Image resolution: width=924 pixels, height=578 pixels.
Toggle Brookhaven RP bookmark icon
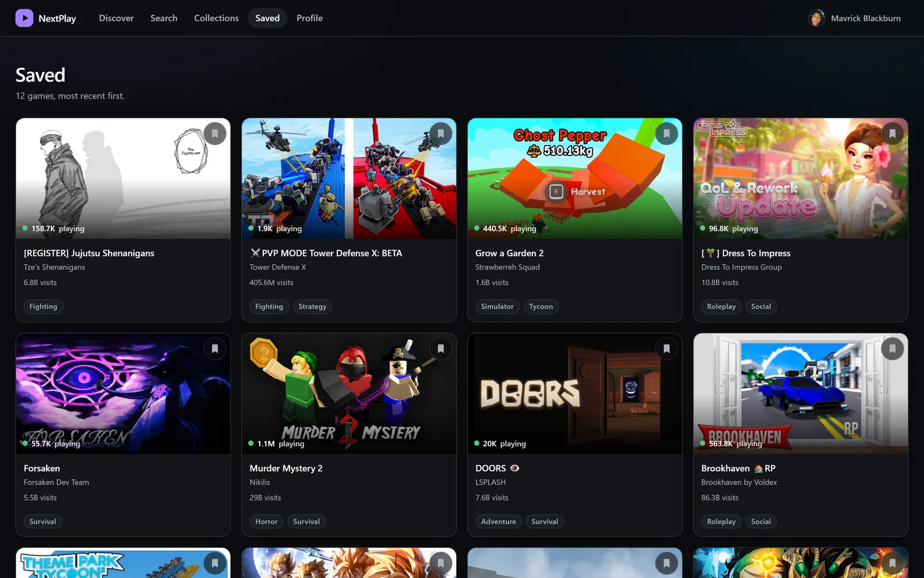click(x=892, y=349)
